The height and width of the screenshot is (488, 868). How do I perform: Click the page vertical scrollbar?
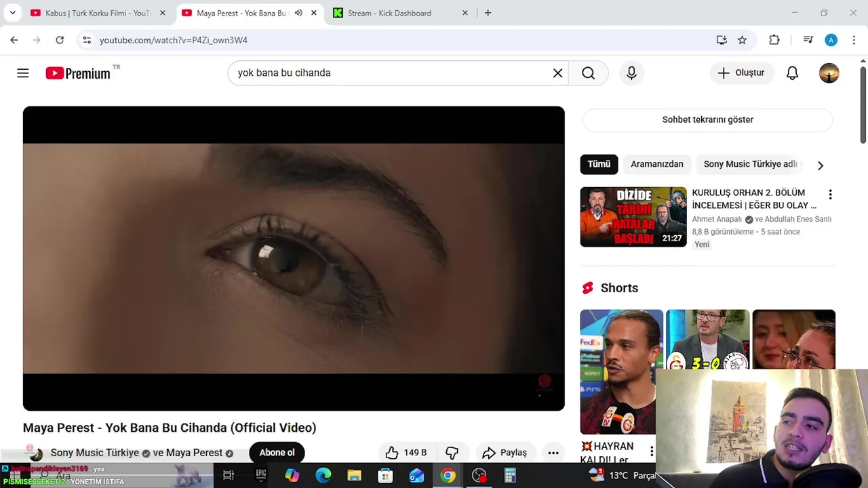[x=863, y=105]
